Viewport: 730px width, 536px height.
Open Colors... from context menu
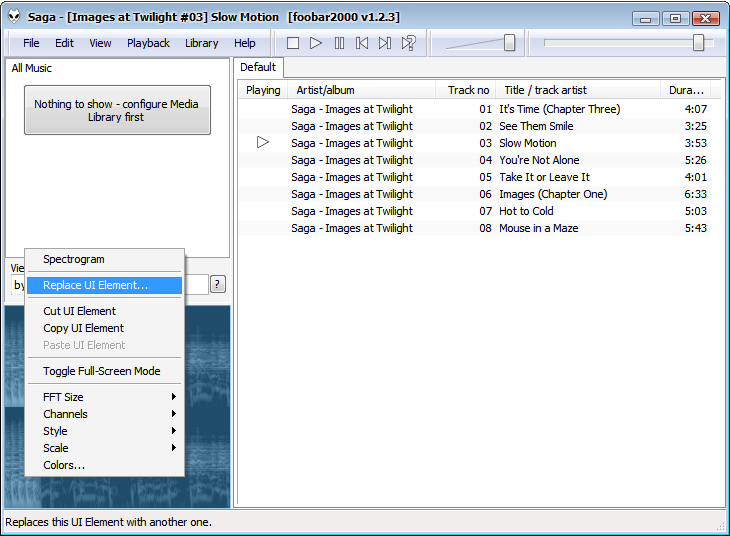click(104, 465)
